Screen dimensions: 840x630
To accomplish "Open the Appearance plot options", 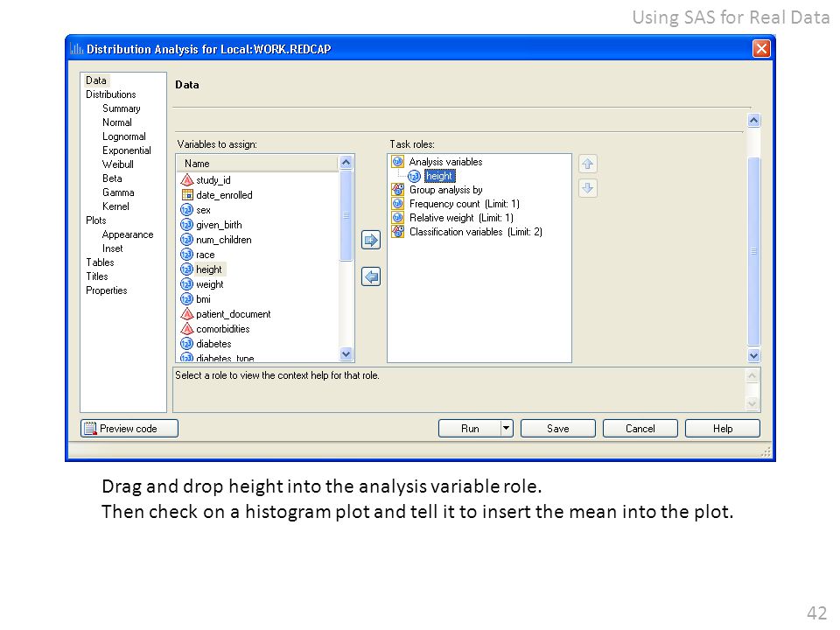I will [x=128, y=234].
